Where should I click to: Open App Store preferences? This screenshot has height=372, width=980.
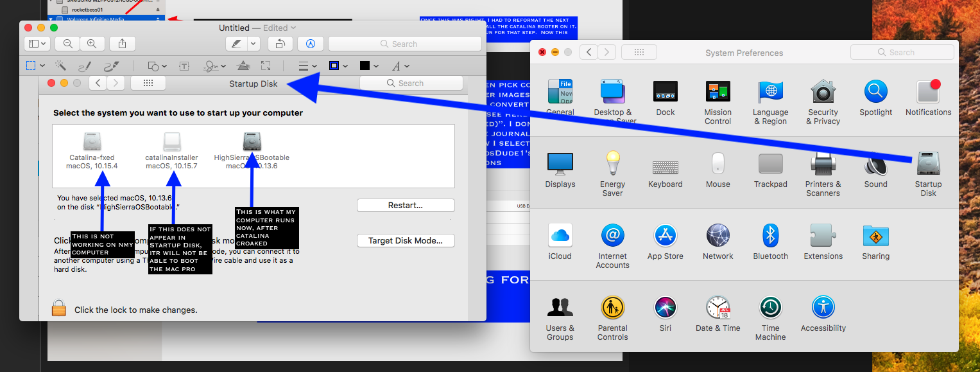click(666, 242)
